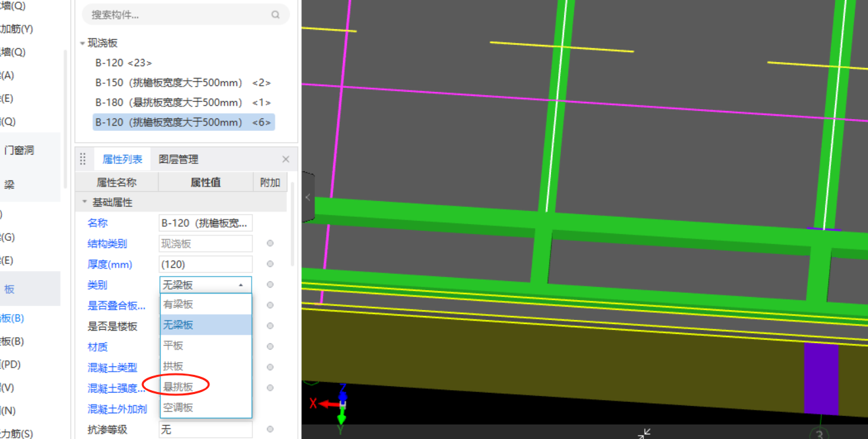Toggle 附加 option for 混凝土类型 row

click(x=270, y=367)
